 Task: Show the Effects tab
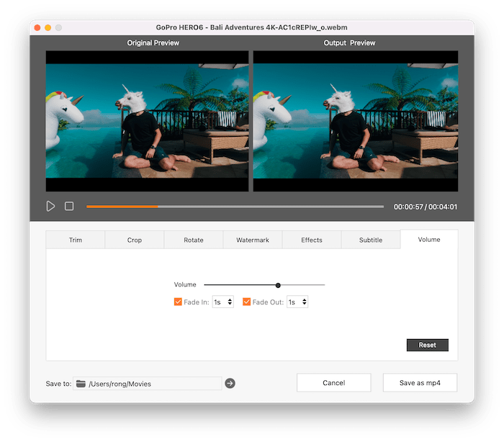point(312,240)
